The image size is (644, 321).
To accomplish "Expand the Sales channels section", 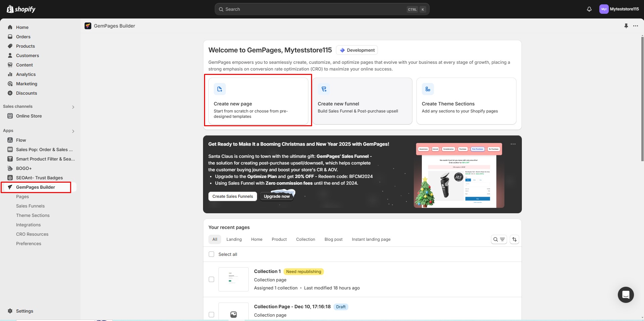I will 73,107.
